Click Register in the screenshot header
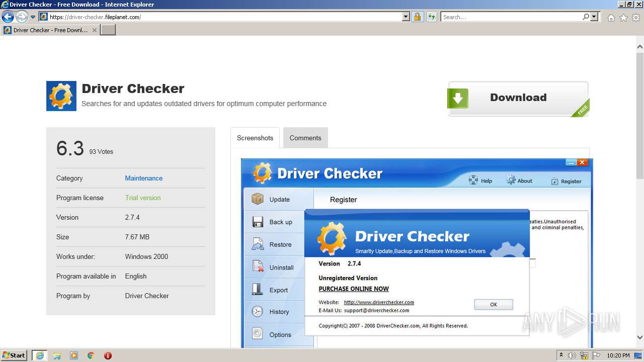This screenshot has height=362, width=644. click(x=566, y=181)
